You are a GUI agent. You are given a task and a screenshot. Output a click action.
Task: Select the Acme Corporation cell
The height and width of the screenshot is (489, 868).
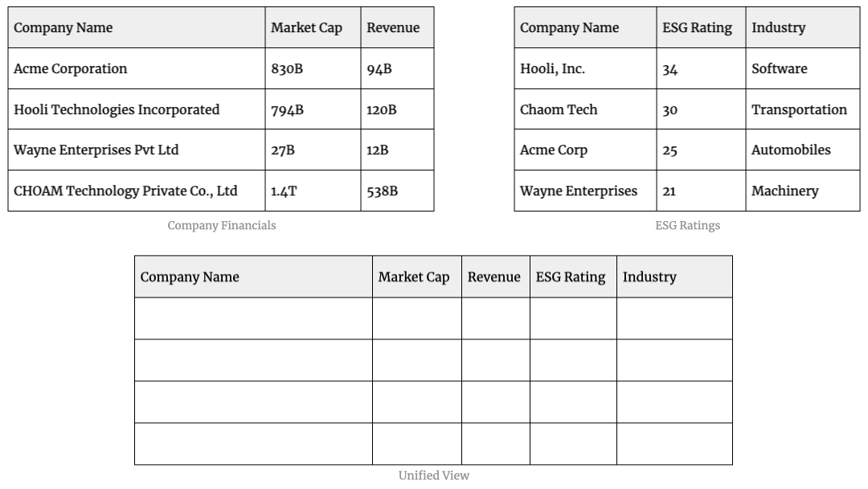[137, 68]
